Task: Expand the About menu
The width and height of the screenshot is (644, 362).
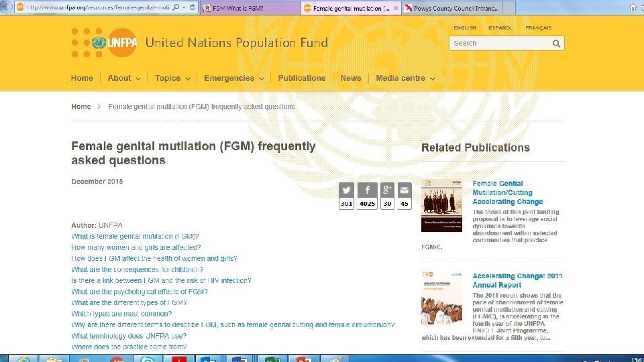Action: (x=124, y=78)
